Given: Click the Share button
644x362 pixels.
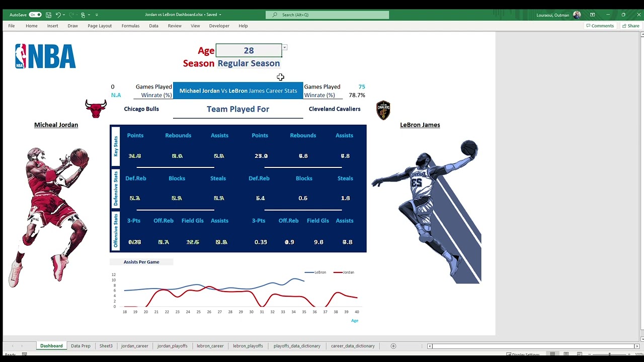Looking at the screenshot, I should click(630, 26).
